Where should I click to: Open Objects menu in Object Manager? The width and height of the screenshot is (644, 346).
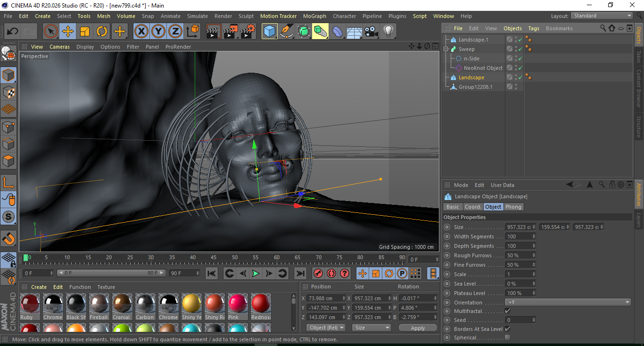(512, 28)
